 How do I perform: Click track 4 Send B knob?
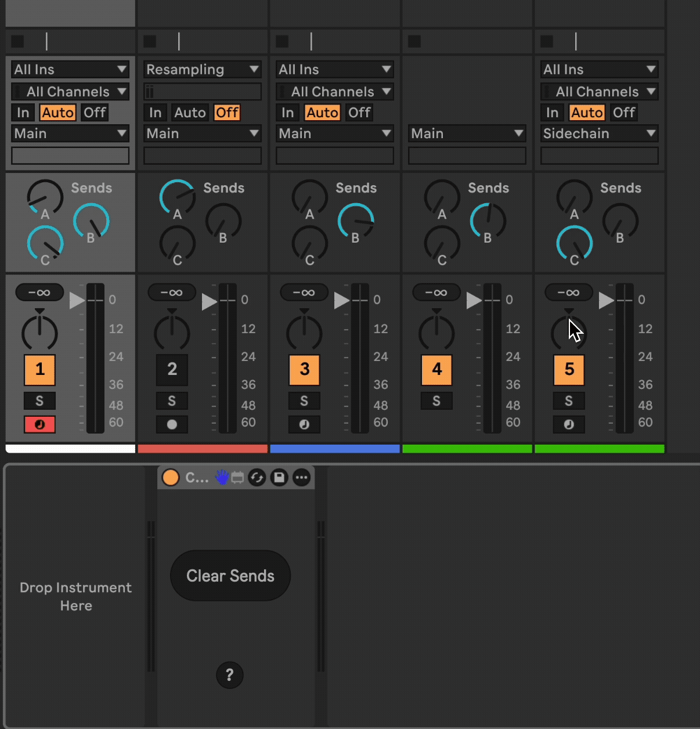pyautogui.click(x=488, y=221)
